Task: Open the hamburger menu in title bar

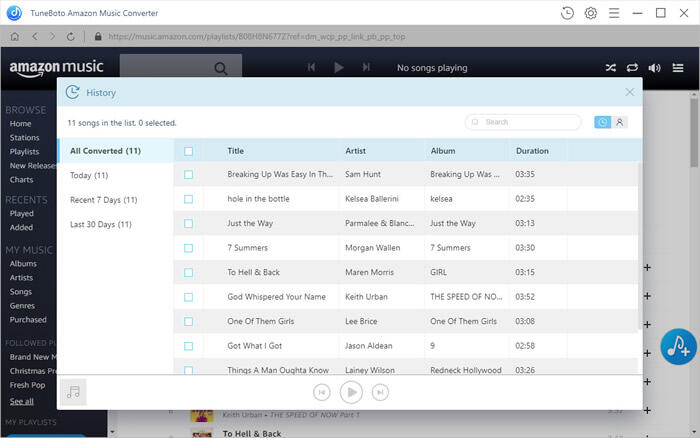Action: 614,13
